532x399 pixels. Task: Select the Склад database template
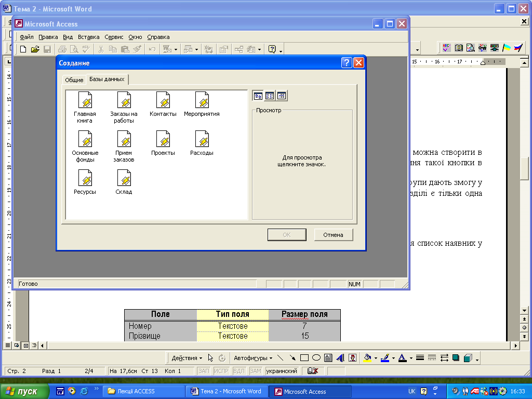124,182
